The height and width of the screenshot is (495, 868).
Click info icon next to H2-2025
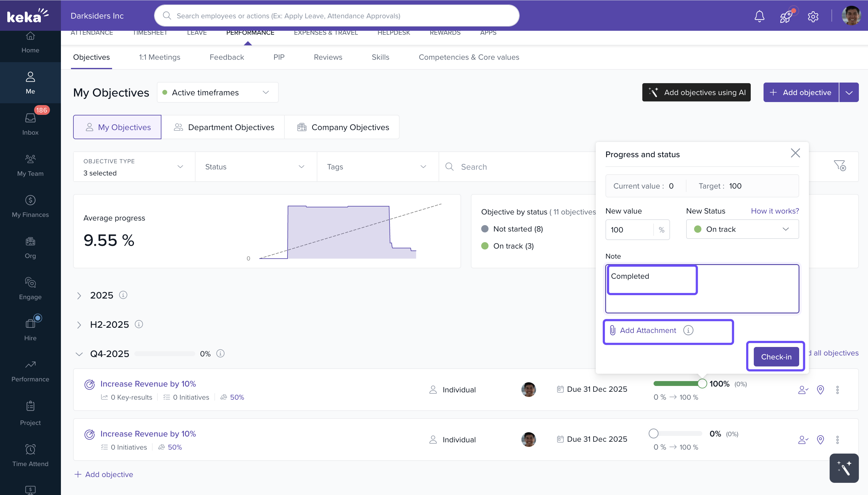click(139, 324)
